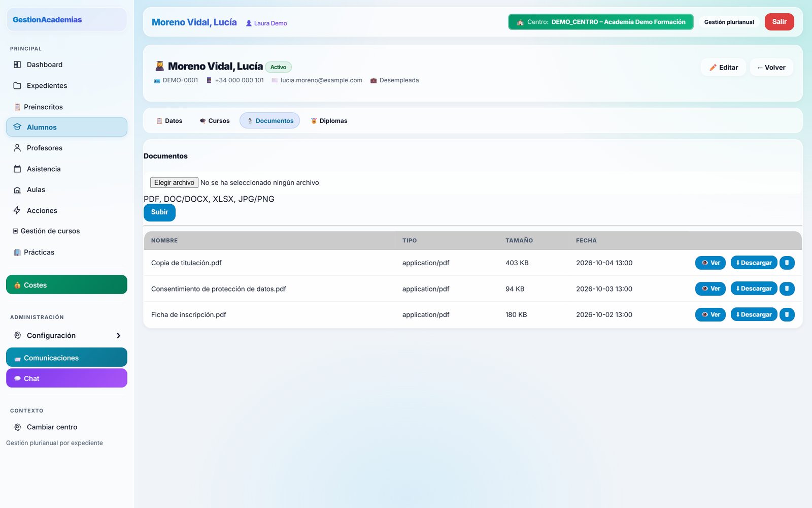812x508 pixels.
Task: Open the Asistencia calendar section
Action: click(x=66, y=169)
